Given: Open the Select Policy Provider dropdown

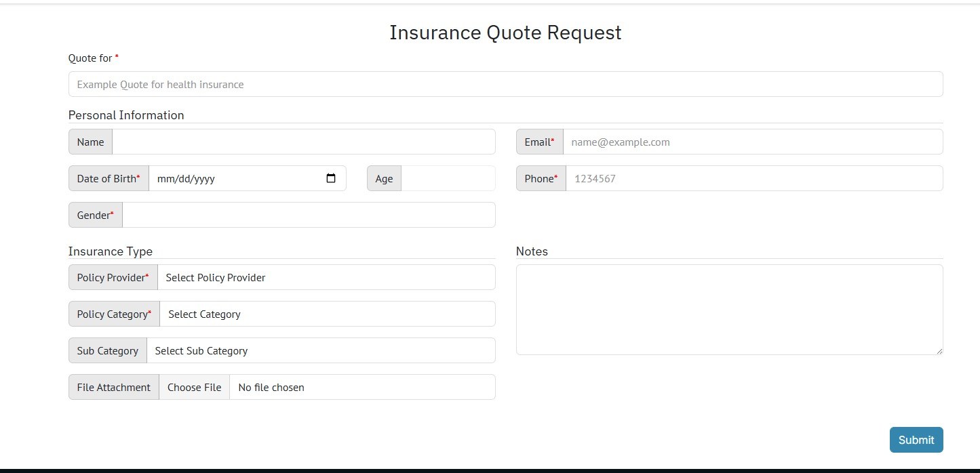Looking at the screenshot, I should [x=326, y=278].
